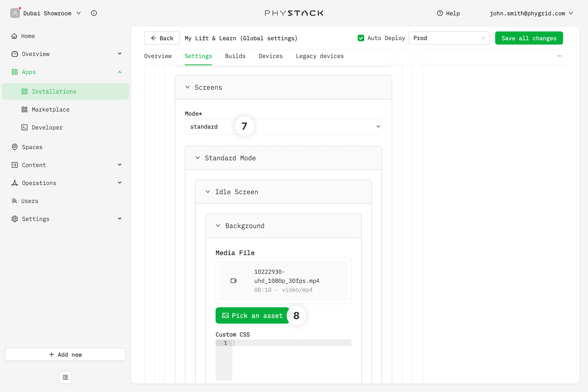Click the user avatar icon beside Dubai Showroom
The image size is (588, 392).
pos(15,13)
